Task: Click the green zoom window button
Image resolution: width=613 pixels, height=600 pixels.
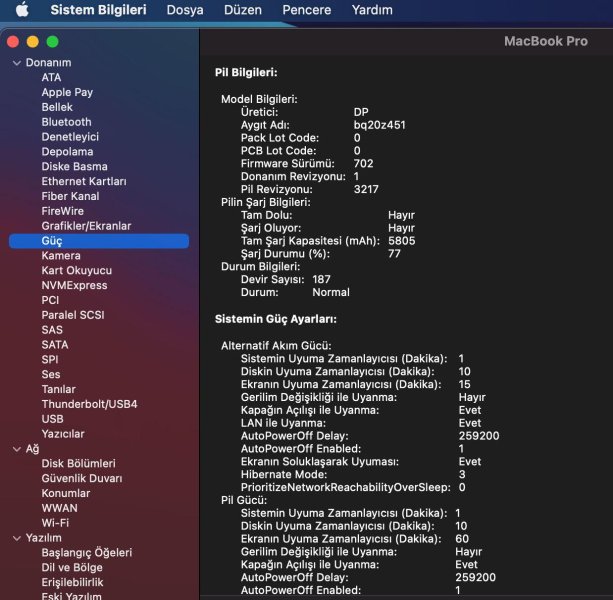Action: pyautogui.click(x=53, y=42)
